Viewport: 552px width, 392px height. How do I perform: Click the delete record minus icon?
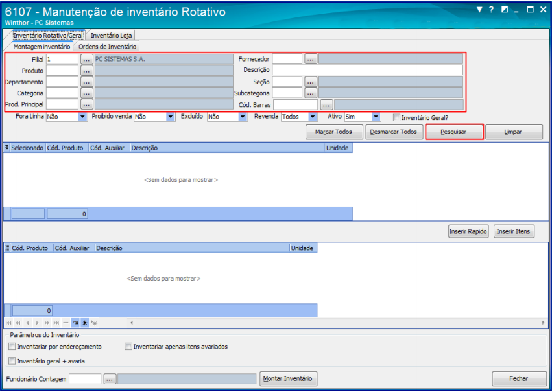click(x=66, y=323)
